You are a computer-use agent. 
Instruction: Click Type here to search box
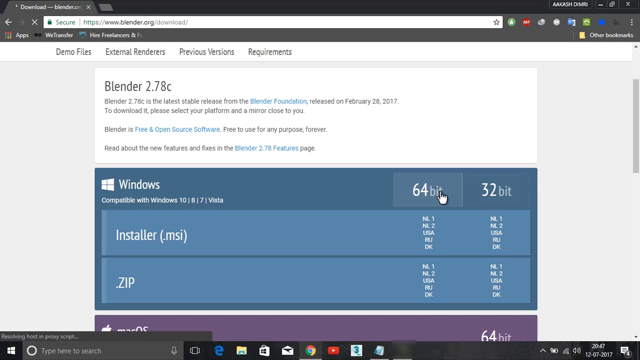[x=102, y=351]
